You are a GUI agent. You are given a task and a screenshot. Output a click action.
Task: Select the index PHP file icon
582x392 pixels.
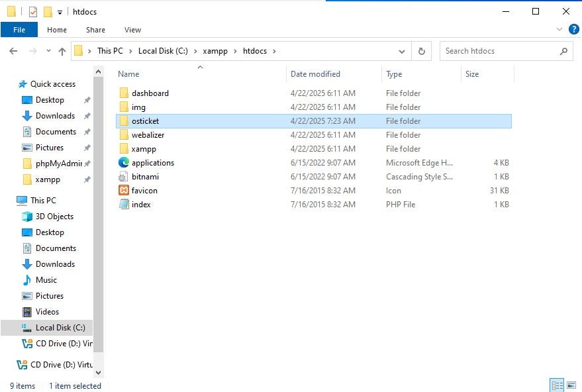[124, 204]
